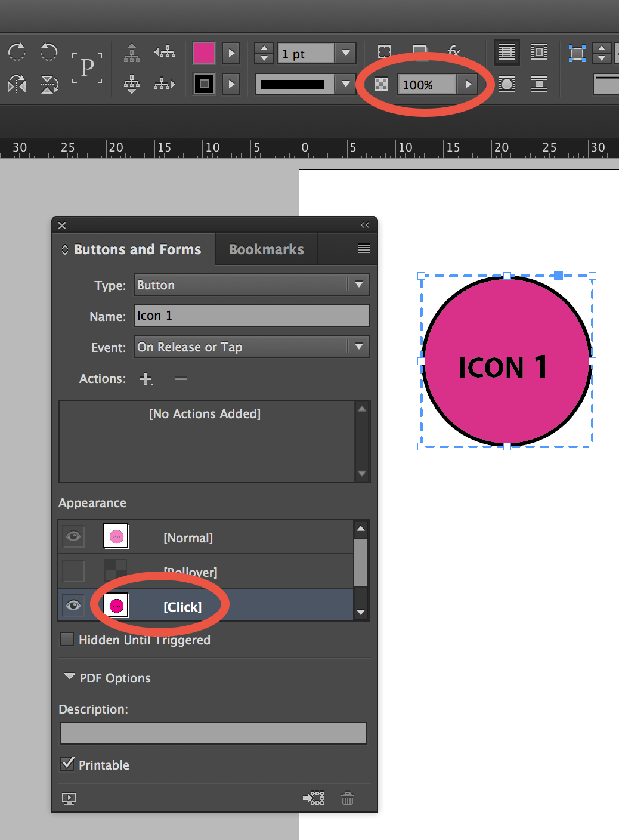The height and width of the screenshot is (840, 619).
Task: Switch to the Bookmarks tab
Action: (x=267, y=249)
